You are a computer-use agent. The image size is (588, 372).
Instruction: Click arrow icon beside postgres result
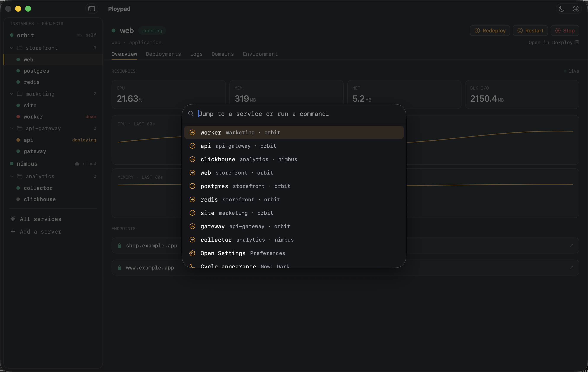point(192,186)
